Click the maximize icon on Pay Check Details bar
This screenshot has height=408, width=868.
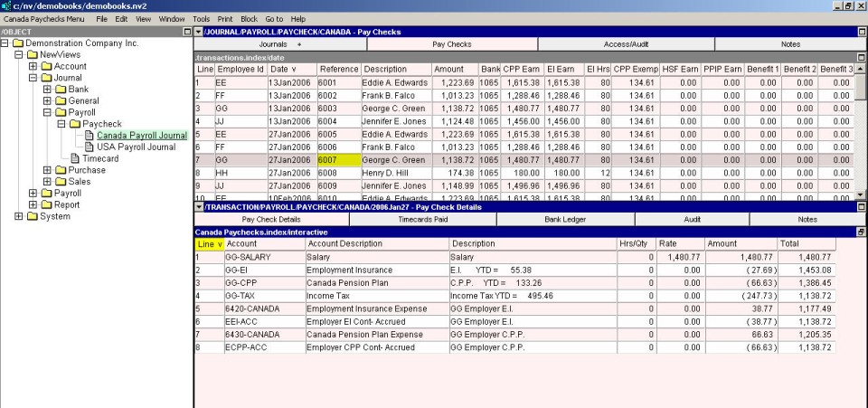coord(861,207)
